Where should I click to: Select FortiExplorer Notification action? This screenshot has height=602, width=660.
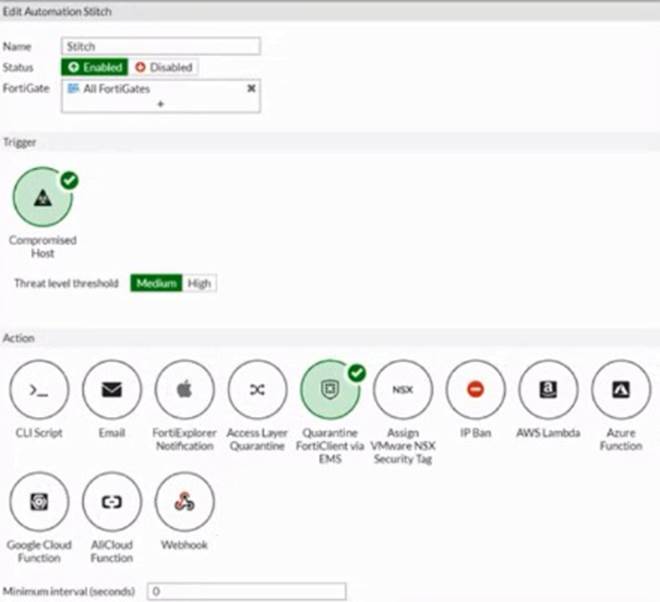(x=185, y=390)
